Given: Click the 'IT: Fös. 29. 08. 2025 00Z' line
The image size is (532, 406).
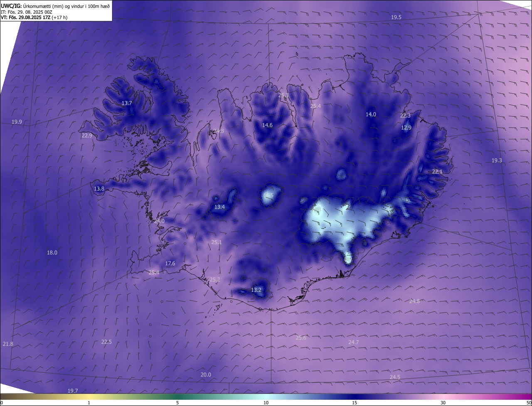Looking at the screenshot, I should (x=27, y=12).
